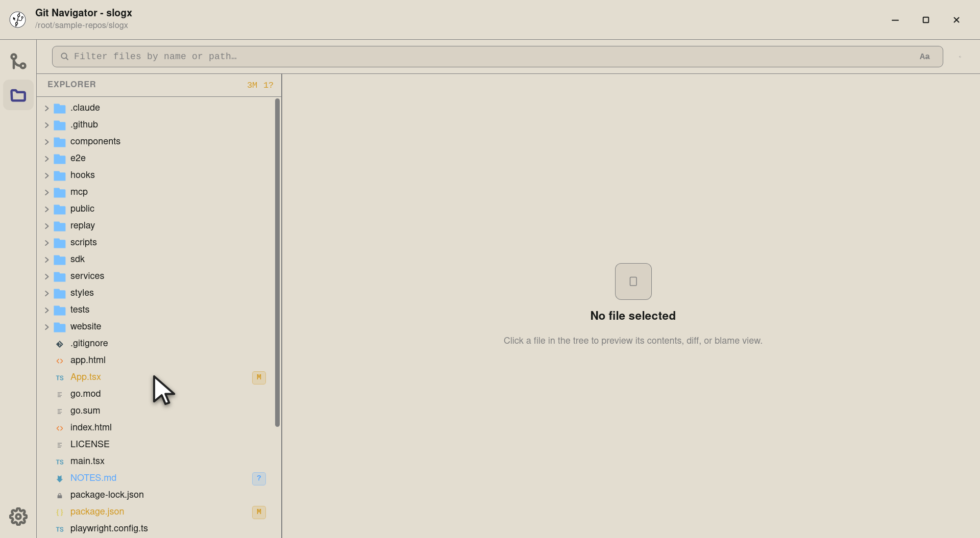The image size is (980, 538).
Task: Open the source control branch view
Action: pyautogui.click(x=18, y=62)
